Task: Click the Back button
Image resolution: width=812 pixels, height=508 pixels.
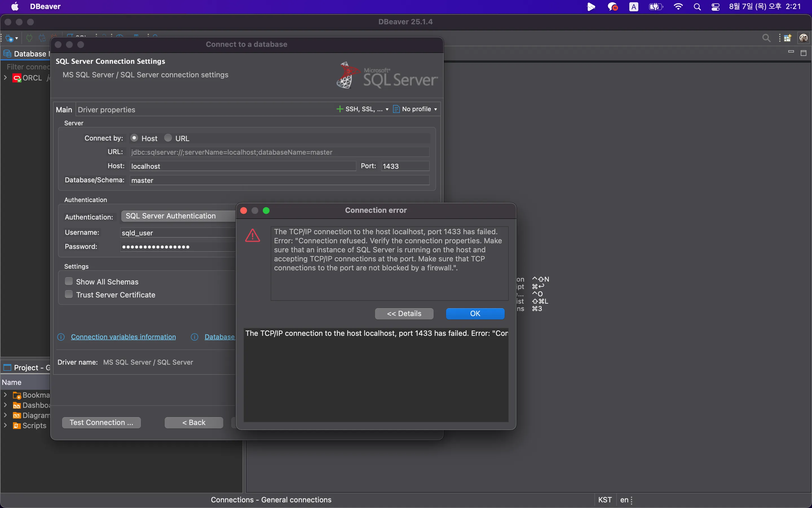Action: 194,423
